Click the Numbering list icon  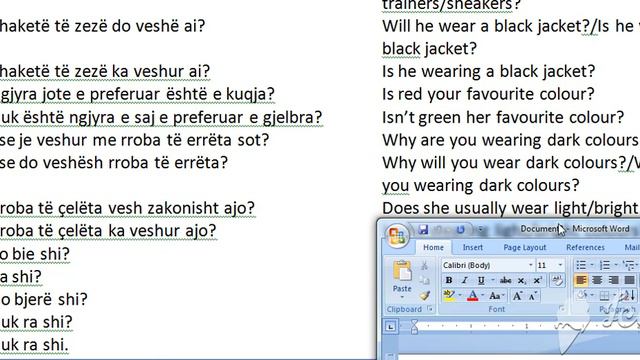[604, 265]
